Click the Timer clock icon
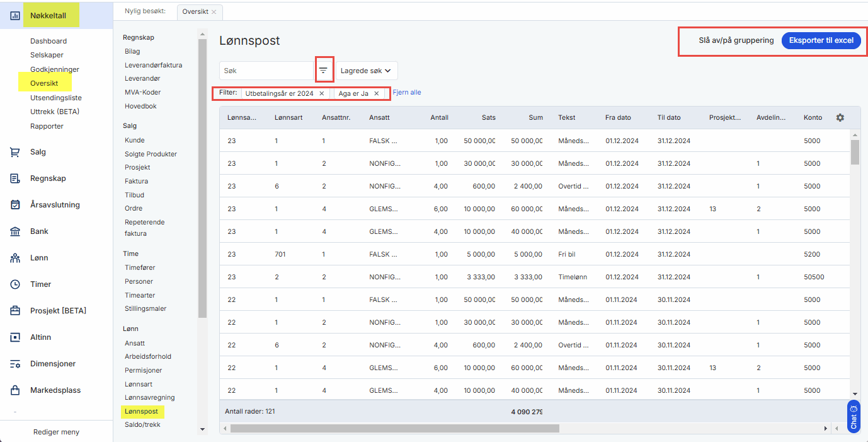 pyautogui.click(x=15, y=284)
